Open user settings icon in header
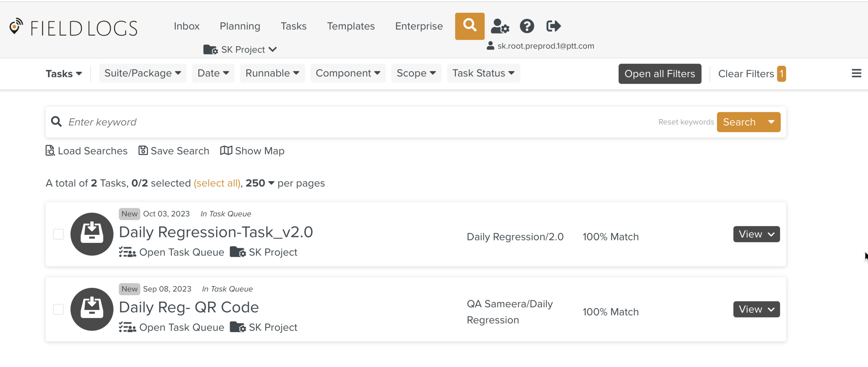The height and width of the screenshot is (367, 868). (x=500, y=26)
